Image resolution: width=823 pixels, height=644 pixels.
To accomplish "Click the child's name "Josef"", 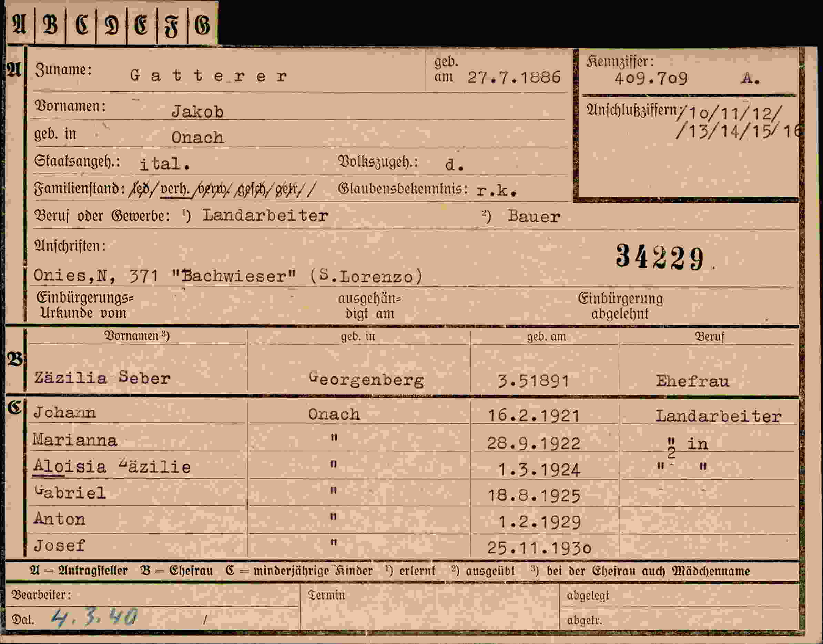I will coord(60,545).
